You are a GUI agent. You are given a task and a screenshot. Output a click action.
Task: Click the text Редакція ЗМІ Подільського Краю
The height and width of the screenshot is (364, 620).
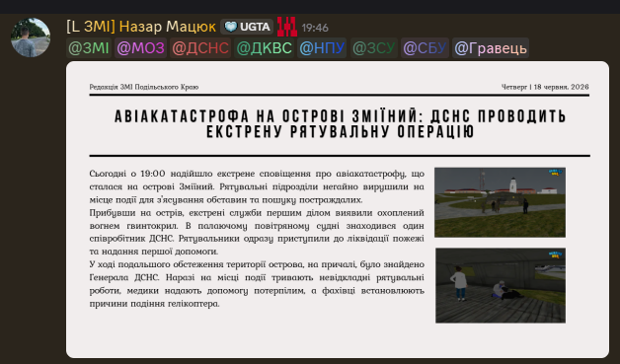pos(144,87)
